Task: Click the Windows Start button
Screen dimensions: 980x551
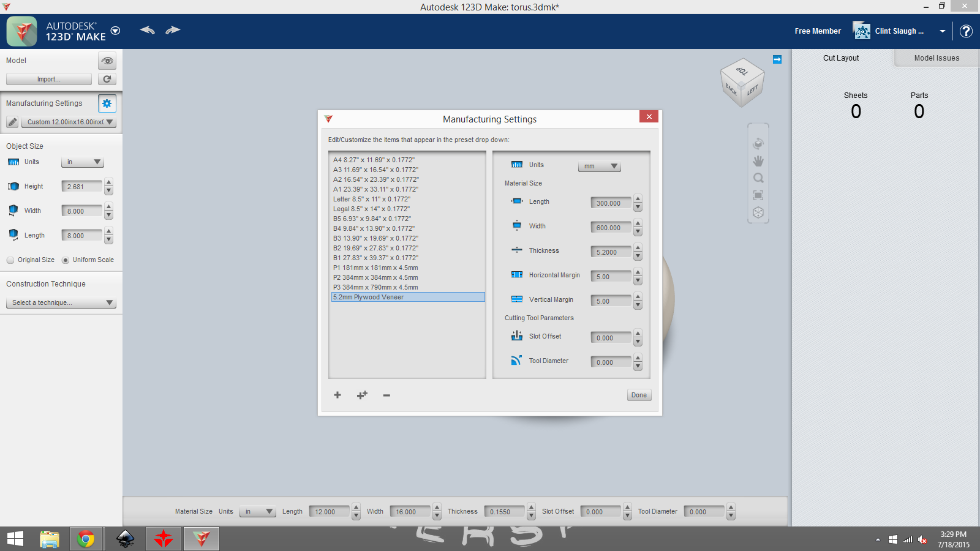Action: tap(15, 539)
